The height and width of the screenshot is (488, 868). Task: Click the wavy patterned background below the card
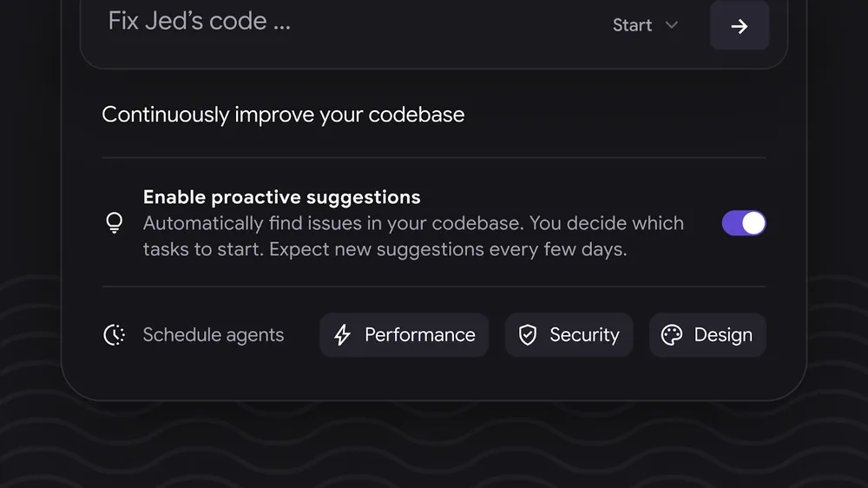[x=434, y=447]
